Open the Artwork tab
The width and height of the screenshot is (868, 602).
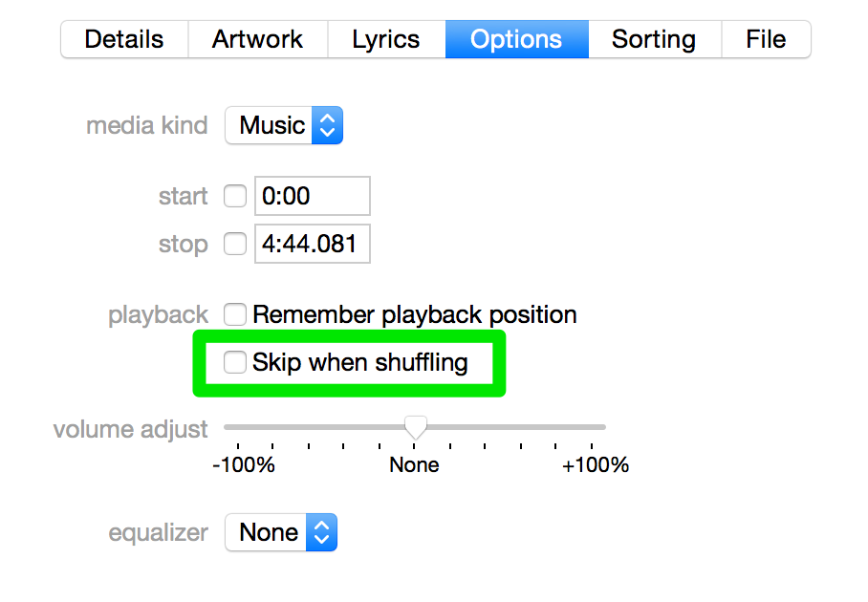tap(257, 40)
